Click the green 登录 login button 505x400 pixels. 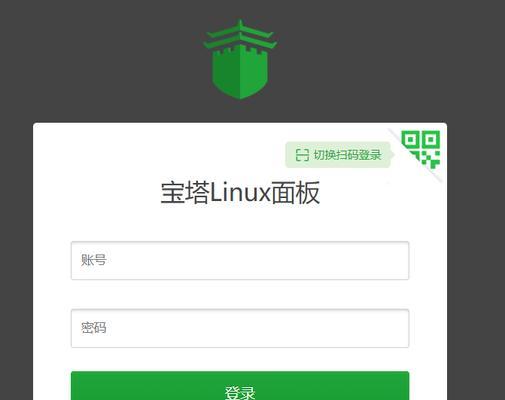tap(240, 386)
